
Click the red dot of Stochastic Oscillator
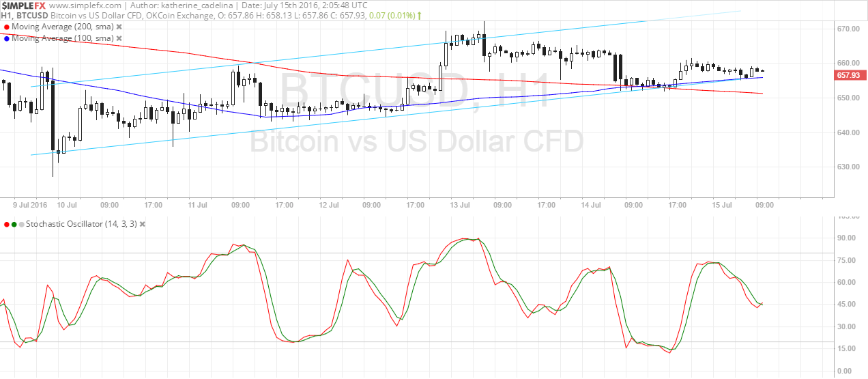coord(7,224)
